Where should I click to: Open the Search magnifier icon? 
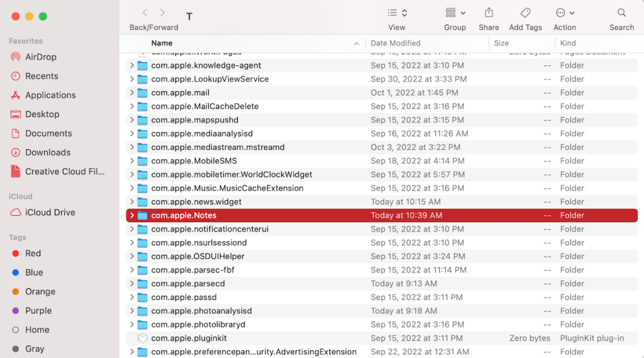621,13
